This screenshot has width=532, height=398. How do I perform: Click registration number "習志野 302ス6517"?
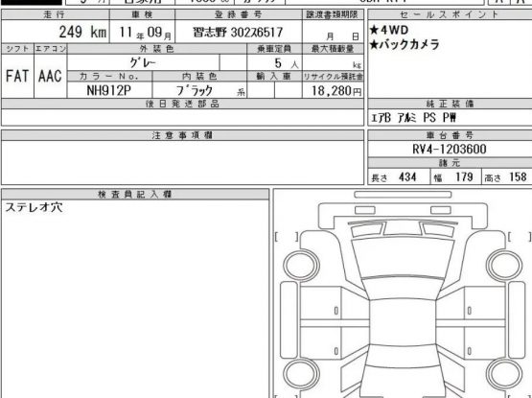tap(238, 33)
